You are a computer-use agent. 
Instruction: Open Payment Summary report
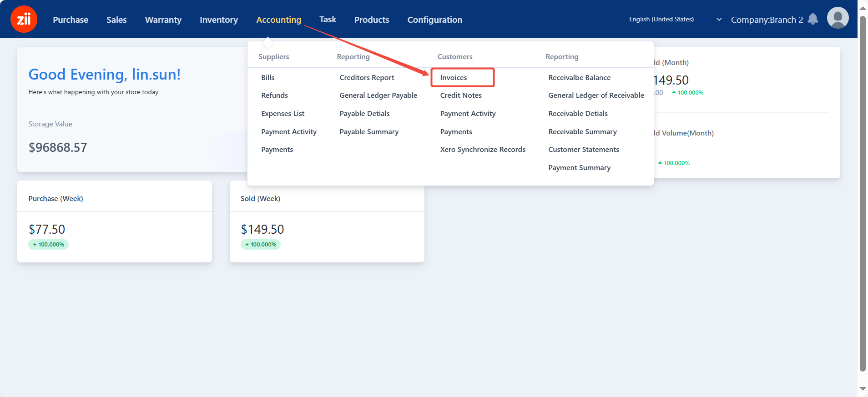[x=579, y=167]
